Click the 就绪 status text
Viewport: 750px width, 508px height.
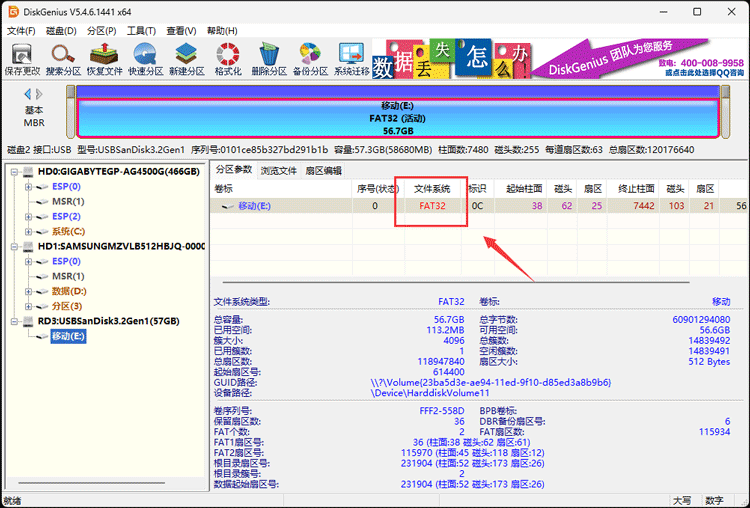[12, 501]
